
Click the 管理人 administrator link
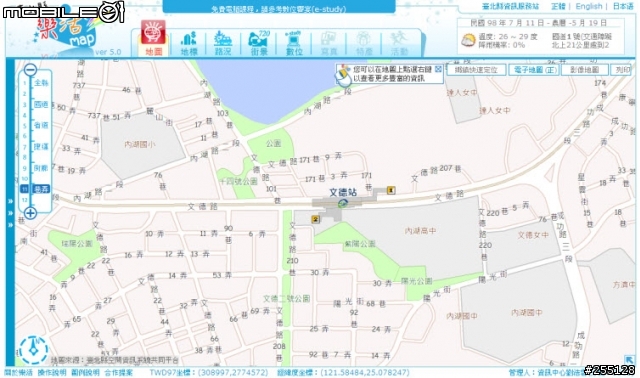pyautogui.click(x=547, y=373)
